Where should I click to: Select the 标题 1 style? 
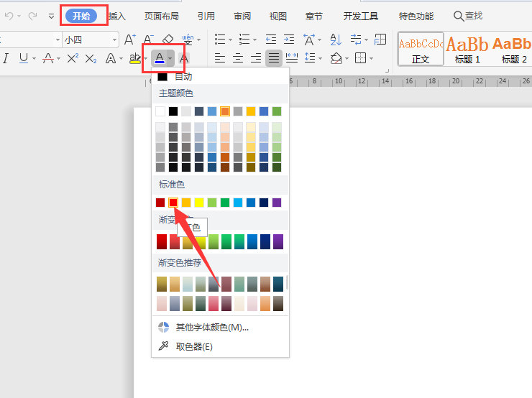(x=467, y=49)
